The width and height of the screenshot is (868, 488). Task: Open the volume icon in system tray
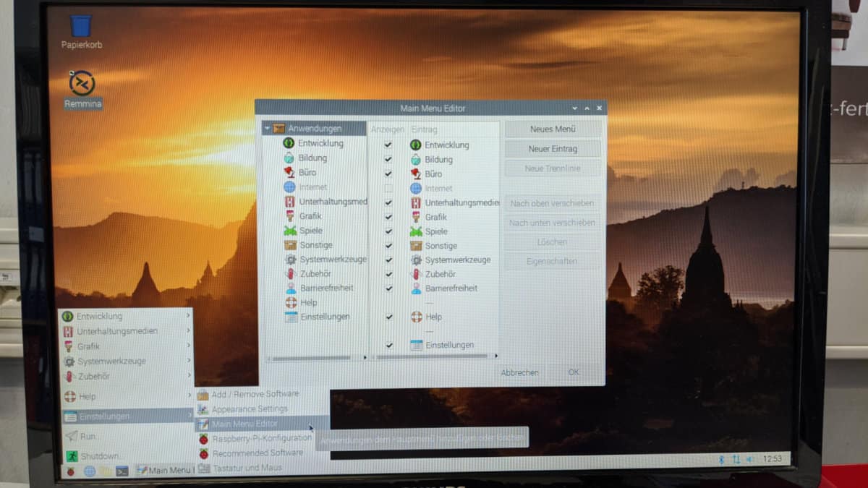pyautogui.click(x=750, y=459)
